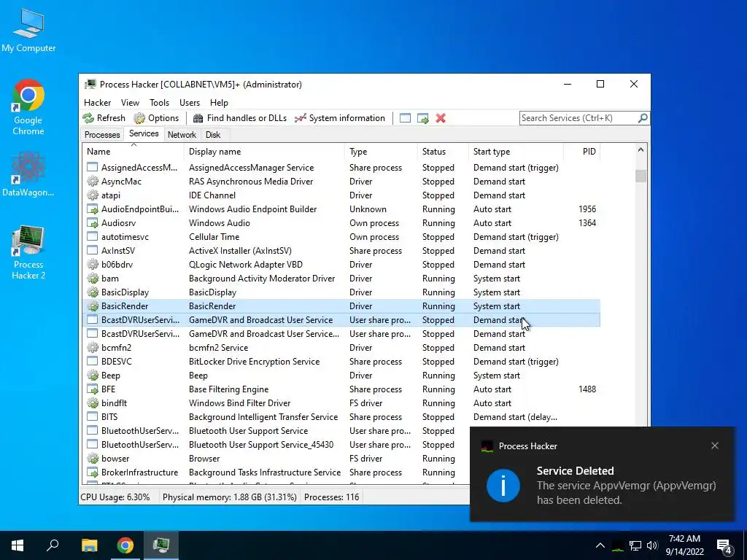Click the Process Hacker tray graph icon
The height and width of the screenshot is (560, 747).
click(x=618, y=545)
